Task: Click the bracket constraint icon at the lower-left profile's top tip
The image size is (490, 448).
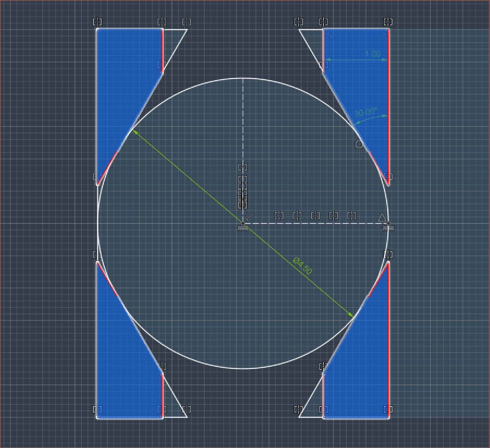Action: (97, 254)
